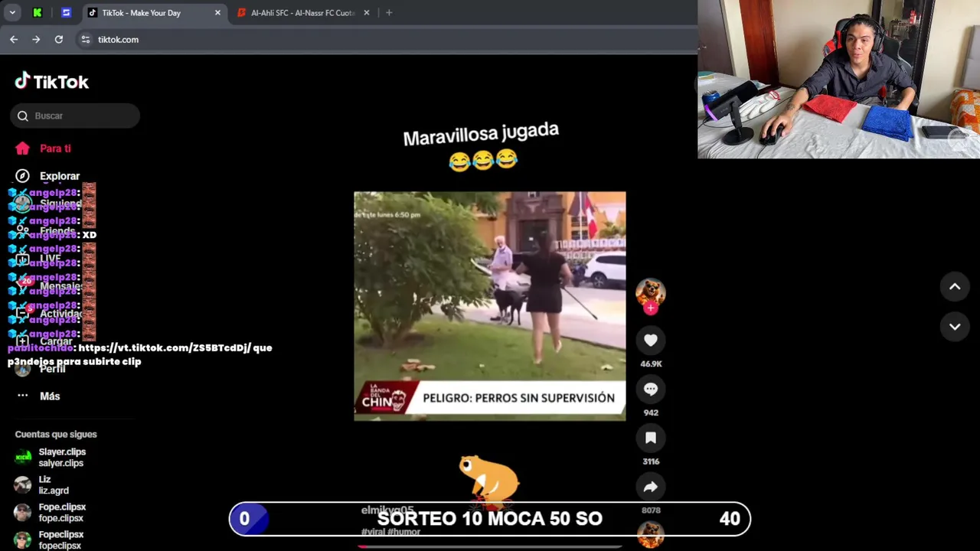Switch to the Al-Ahli SFC - Al-Nassr FC tab
980x551 pixels.
(x=304, y=13)
